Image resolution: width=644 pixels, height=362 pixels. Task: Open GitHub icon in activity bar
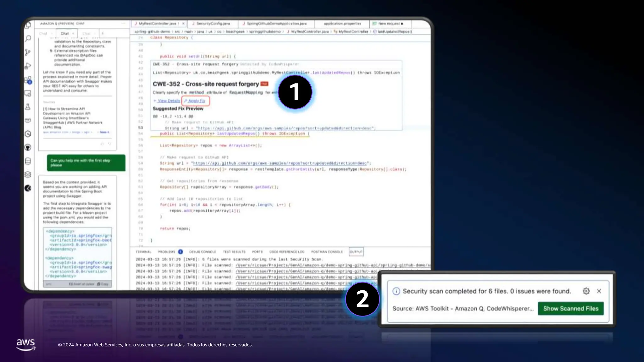[28, 147]
